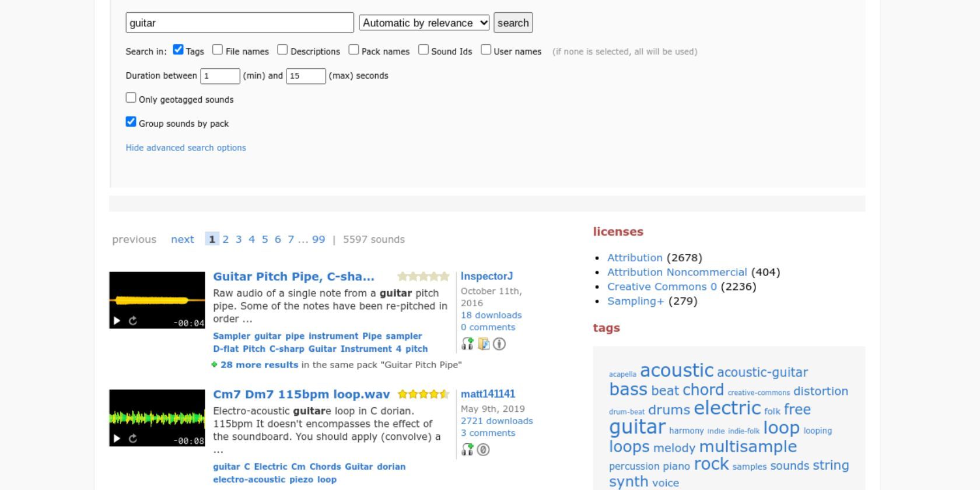
Task: Collapse via Hide advanced search options
Action: point(186,148)
